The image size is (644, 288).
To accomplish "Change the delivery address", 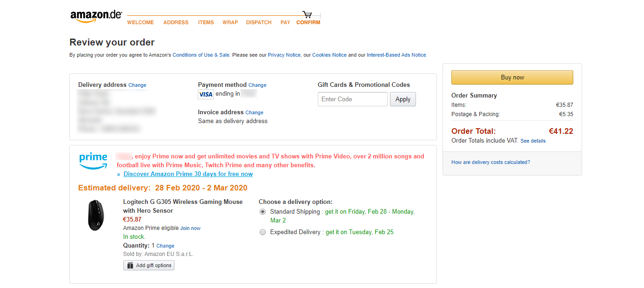I will tap(137, 85).
